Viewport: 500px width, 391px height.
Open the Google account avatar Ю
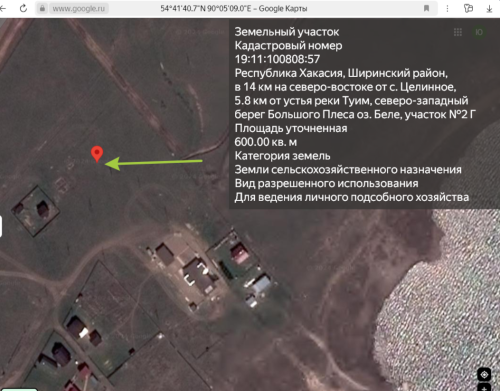[x=479, y=32]
